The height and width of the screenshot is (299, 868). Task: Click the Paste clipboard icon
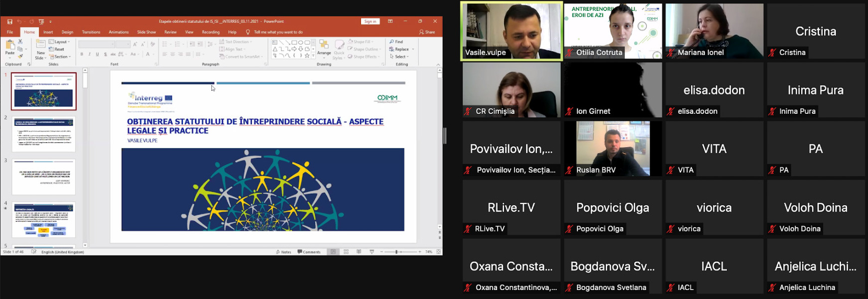(10, 46)
